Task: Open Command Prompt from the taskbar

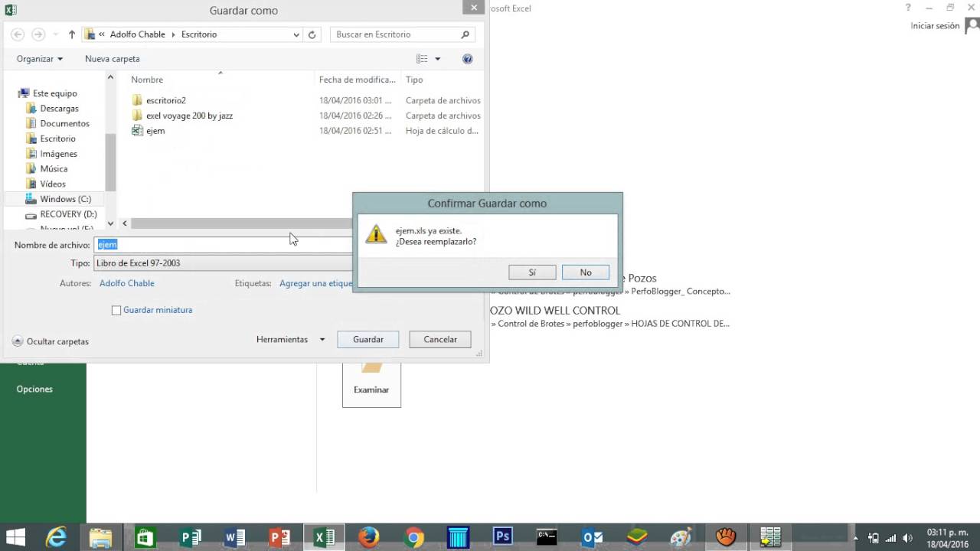Action: tap(547, 537)
